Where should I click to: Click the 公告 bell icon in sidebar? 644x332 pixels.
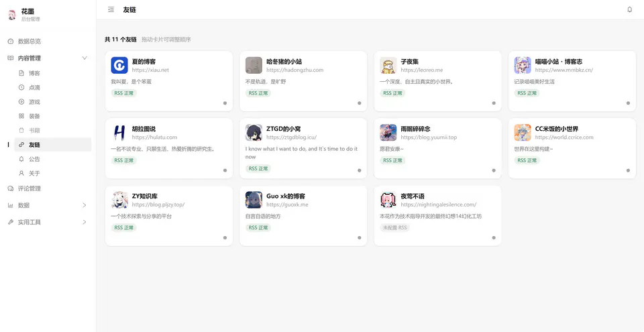tap(21, 159)
